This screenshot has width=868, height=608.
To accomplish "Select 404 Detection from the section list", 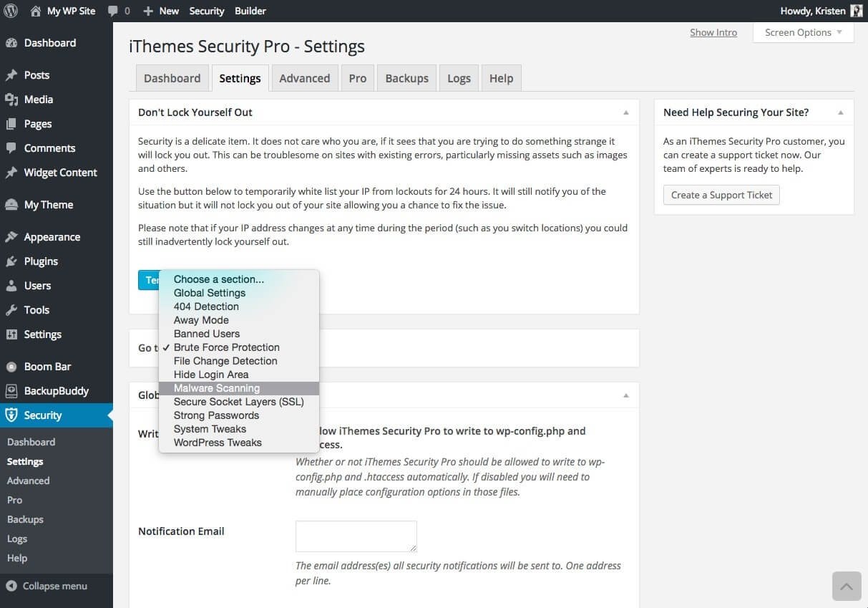I will pyautogui.click(x=239, y=307).
